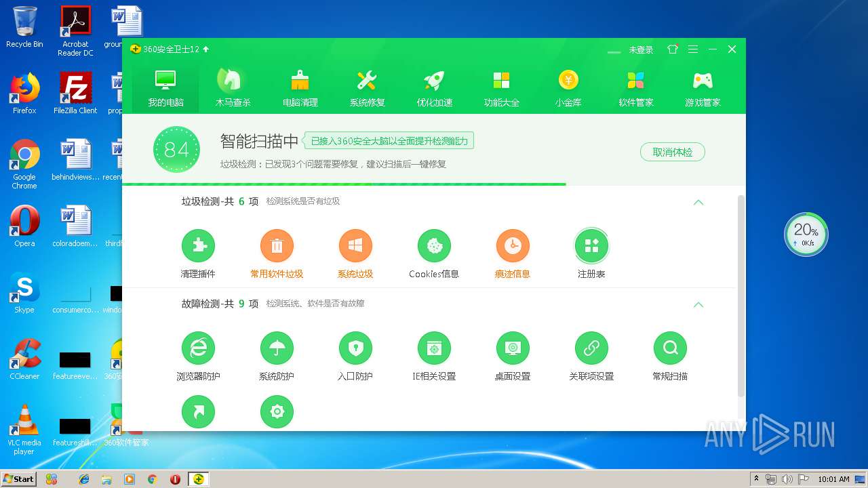The height and width of the screenshot is (488, 868).
Task: Click the 垃圾检测-共 6 项 heading text
Action: 220,201
